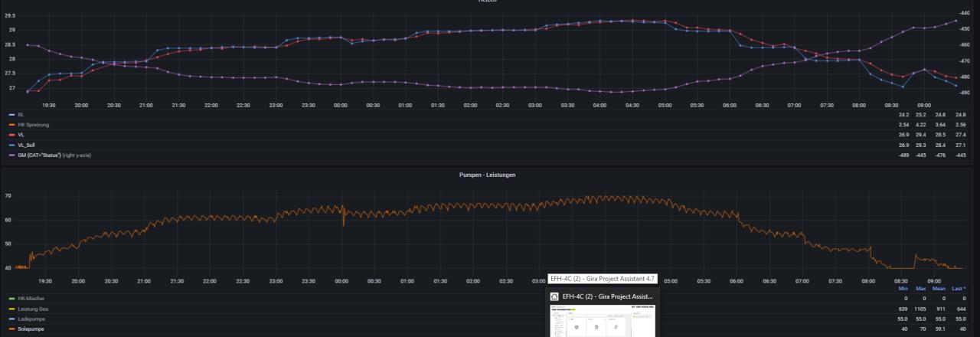Open color picker for HK-Mischer swatch
This screenshot has width=980, height=337.
point(11,298)
